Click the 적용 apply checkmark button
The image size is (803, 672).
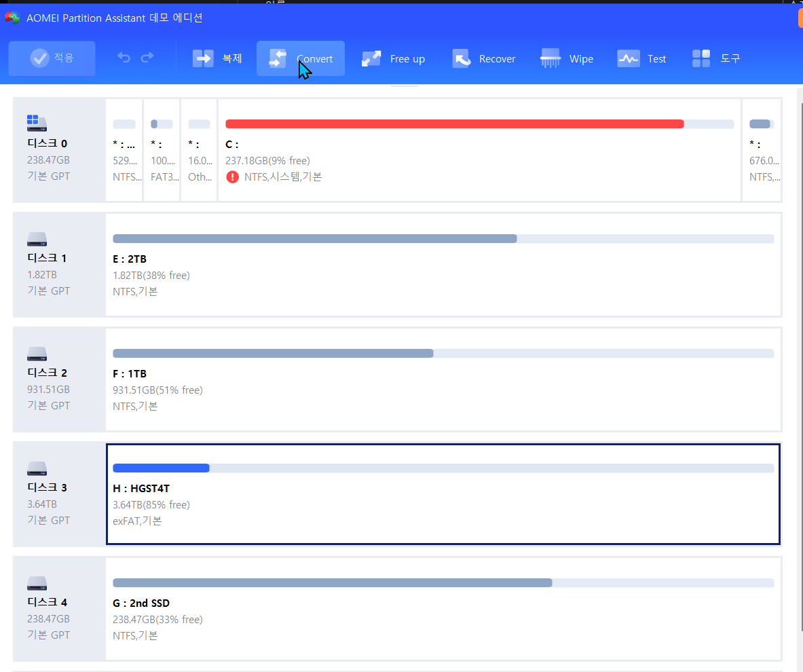click(52, 58)
